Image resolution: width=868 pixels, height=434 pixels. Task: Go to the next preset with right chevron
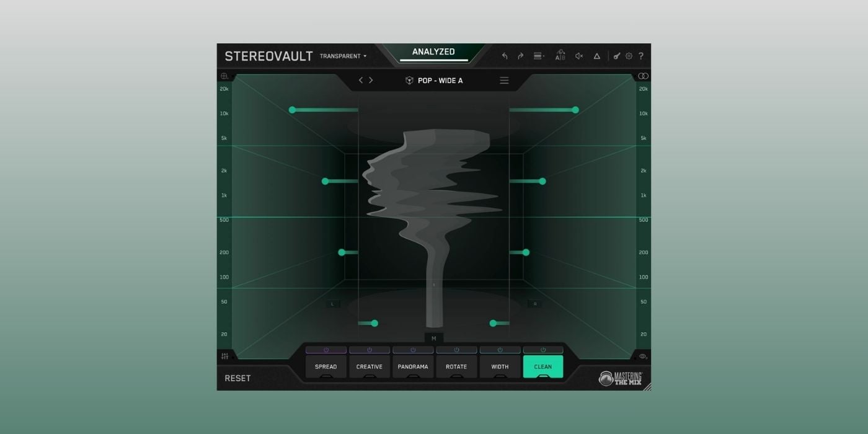tap(371, 80)
